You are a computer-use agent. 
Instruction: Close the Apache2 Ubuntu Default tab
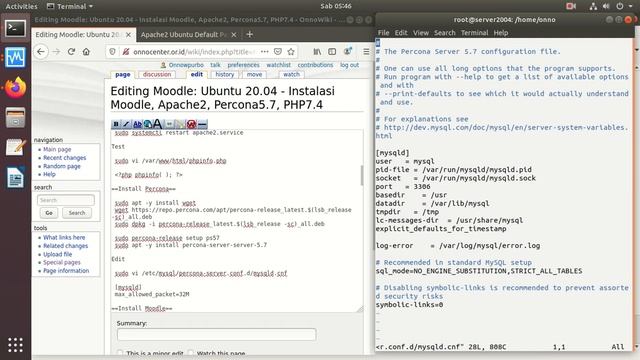point(234,35)
